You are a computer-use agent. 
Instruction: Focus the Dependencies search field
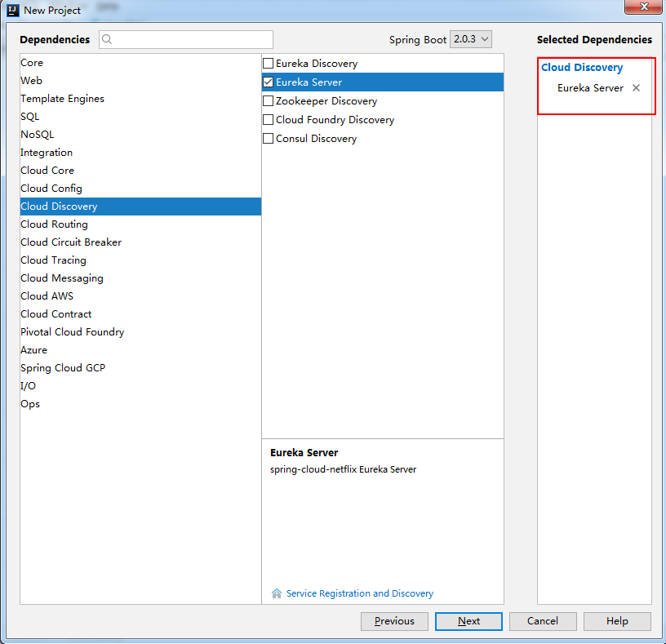[186, 39]
